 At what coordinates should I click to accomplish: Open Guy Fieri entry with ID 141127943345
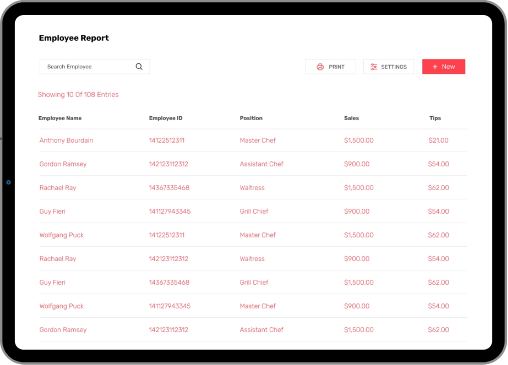tap(52, 211)
